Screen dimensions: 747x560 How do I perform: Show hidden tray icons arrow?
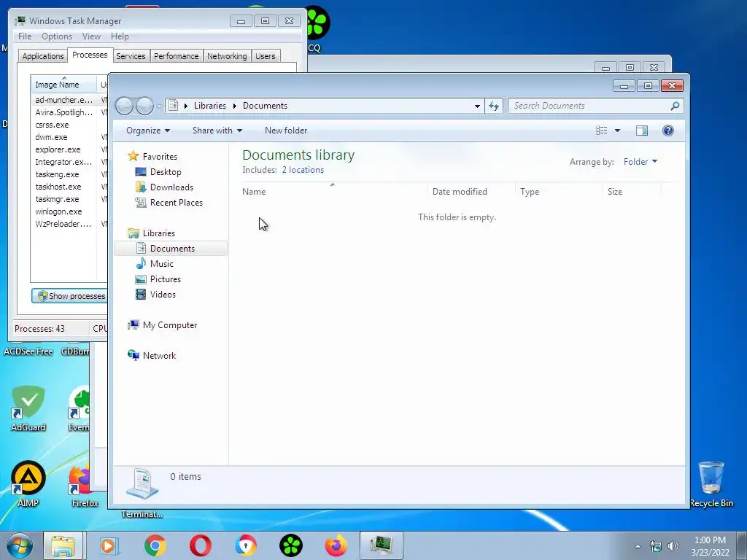click(x=638, y=546)
